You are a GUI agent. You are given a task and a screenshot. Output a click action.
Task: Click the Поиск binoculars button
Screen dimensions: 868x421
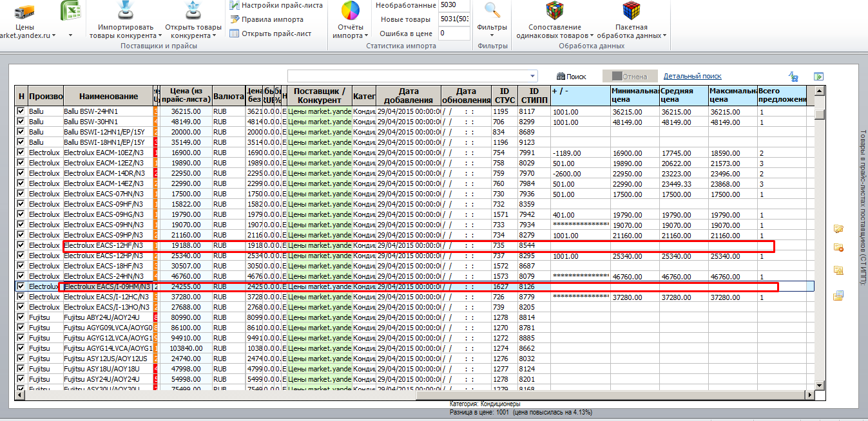tap(571, 76)
